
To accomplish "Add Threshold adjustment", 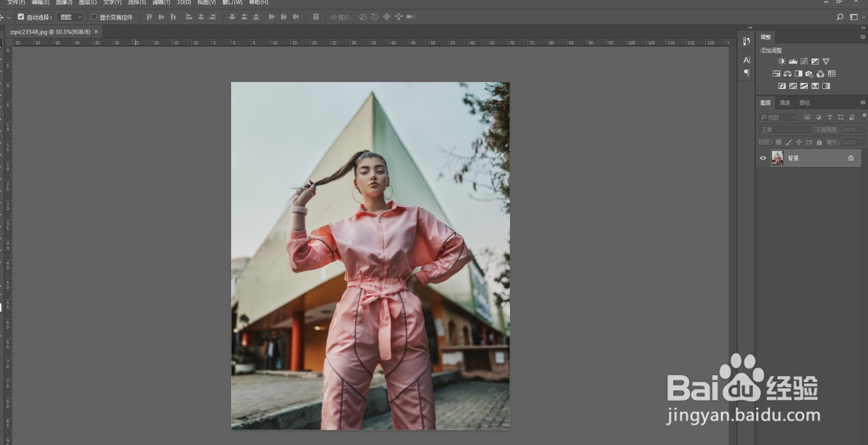I will pos(804,86).
